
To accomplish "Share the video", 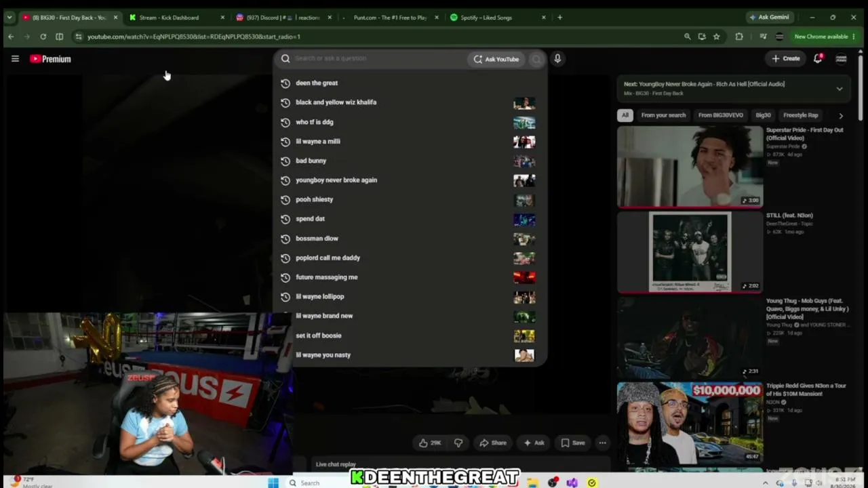I will pyautogui.click(x=493, y=443).
